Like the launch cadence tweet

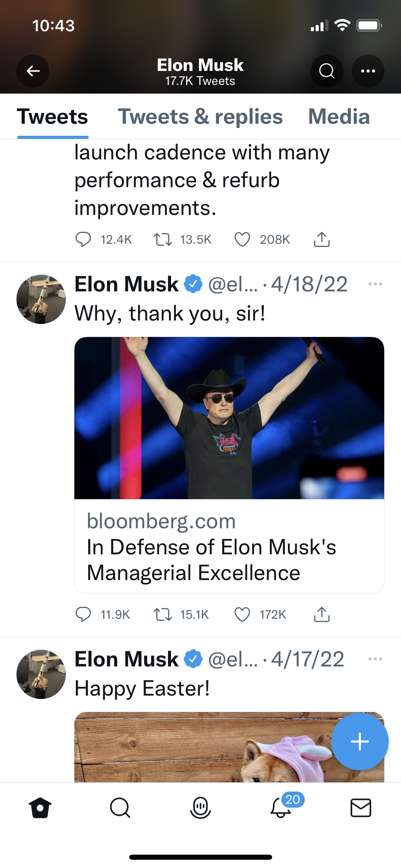[242, 239]
